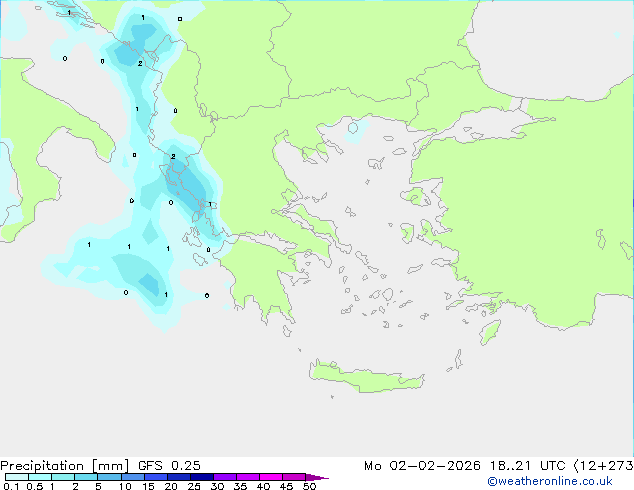The width and height of the screenshot is (634, 490).
Task: Click the 5–10 mm legend swatch
Action: coord(110,477)
